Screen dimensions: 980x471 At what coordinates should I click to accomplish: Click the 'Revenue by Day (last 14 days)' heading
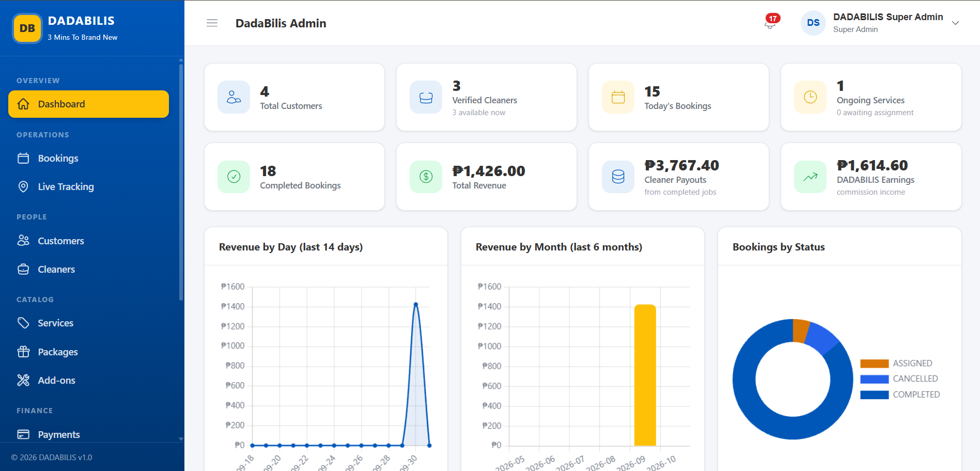tap(291, 247)
